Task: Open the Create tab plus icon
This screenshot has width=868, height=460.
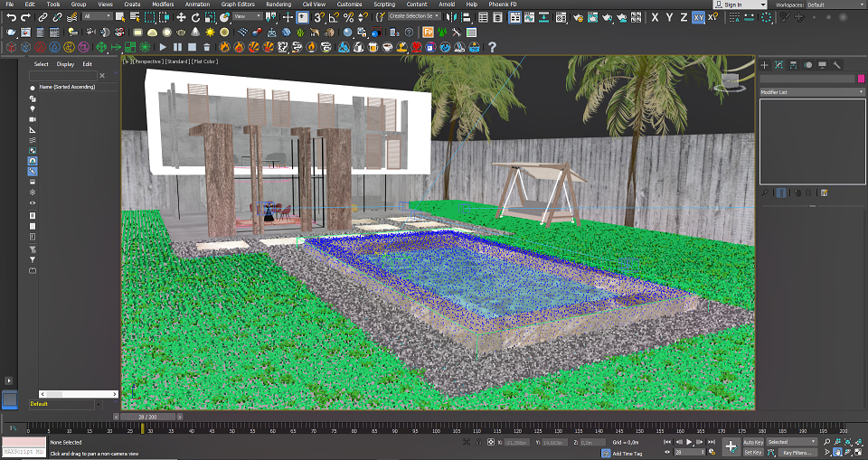Action: click(765, 65)
